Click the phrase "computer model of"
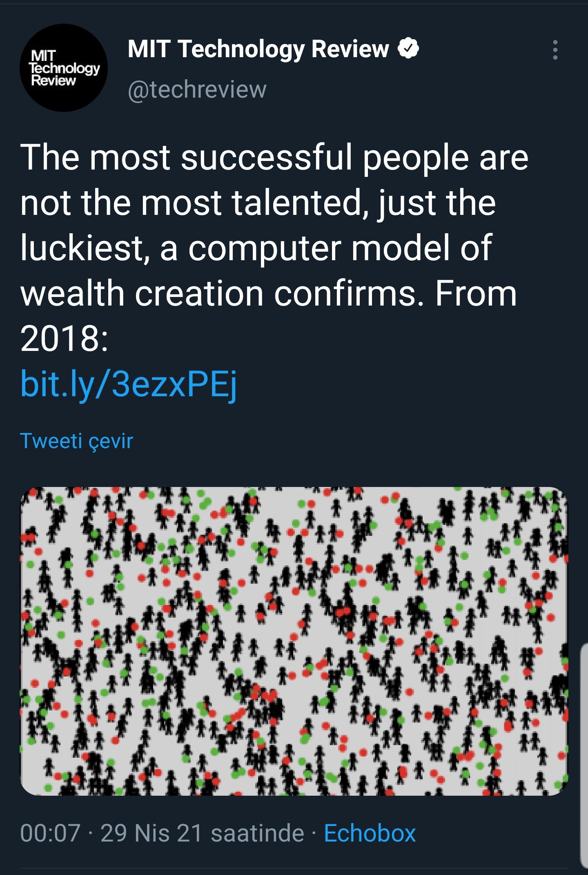The image size is (588, 875). pyautogui.click(x=340, y=248)
